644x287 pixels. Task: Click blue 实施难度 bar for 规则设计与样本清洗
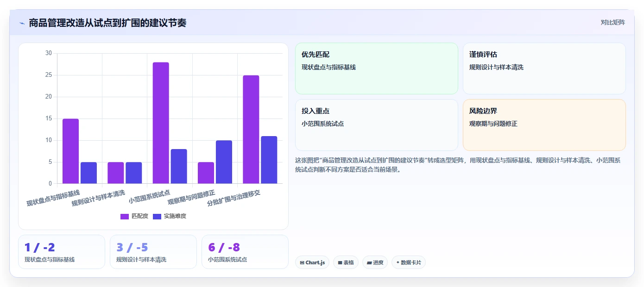(x=133, y=173)
